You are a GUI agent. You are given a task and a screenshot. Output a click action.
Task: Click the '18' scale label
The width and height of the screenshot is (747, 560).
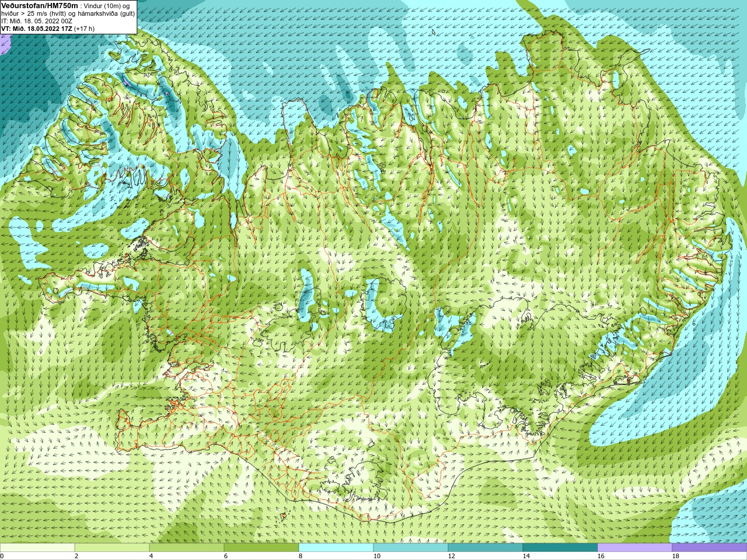[676, 556]
